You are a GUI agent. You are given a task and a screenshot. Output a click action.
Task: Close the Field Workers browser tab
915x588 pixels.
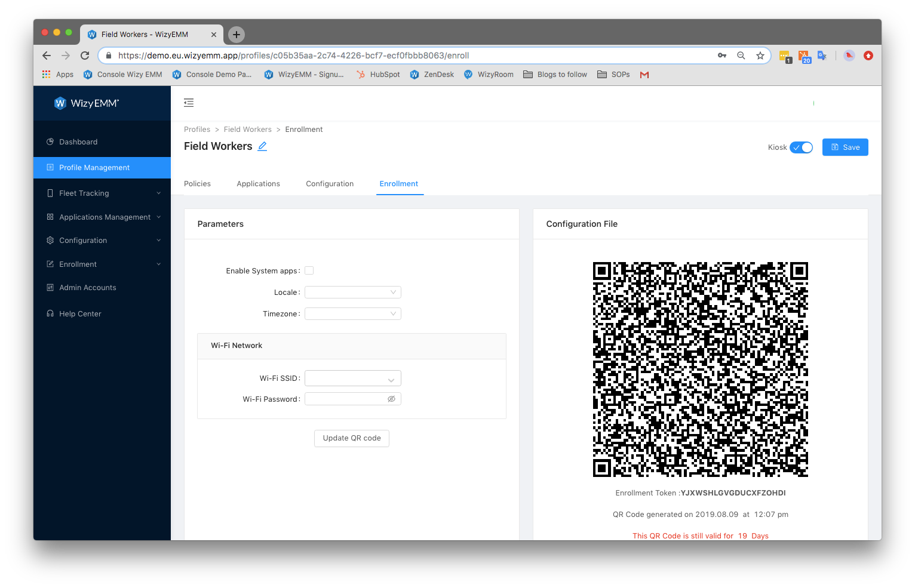click(214, 35)
